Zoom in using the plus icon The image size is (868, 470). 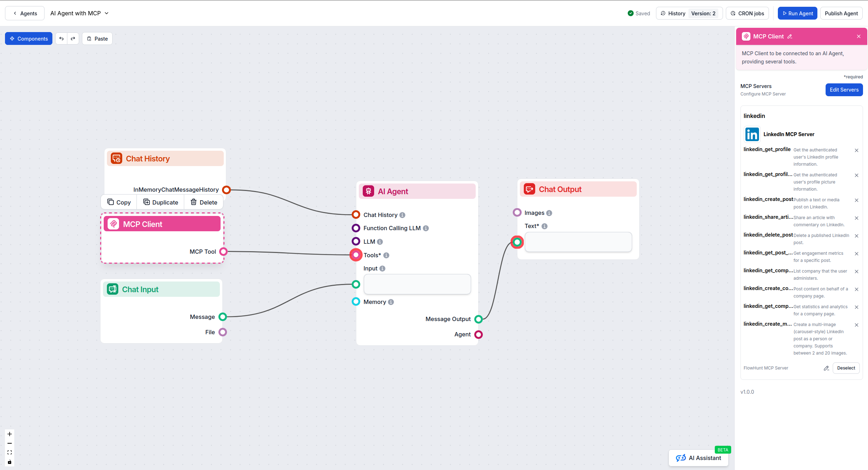(x=9, y=434)
